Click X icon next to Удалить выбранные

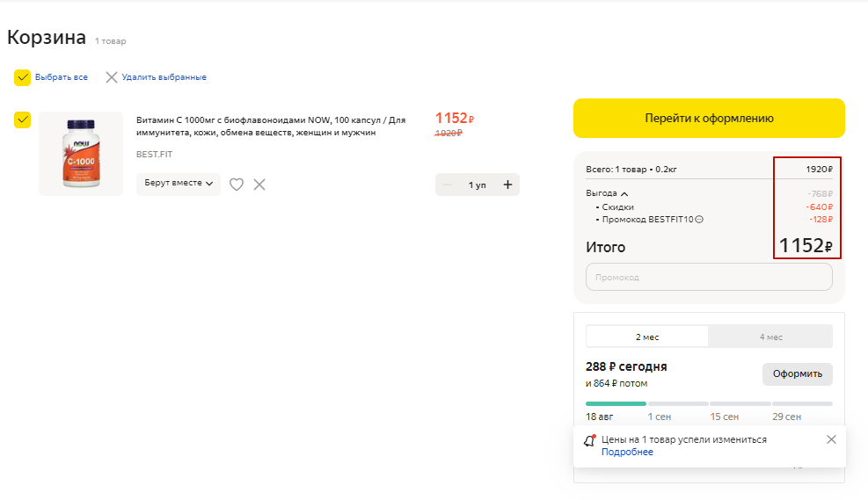coord(112,77)
